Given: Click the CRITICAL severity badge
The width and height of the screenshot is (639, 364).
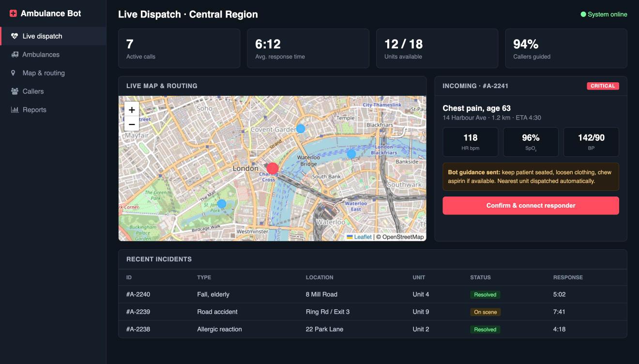Looking at the screenshot, I should click(603, 86).
